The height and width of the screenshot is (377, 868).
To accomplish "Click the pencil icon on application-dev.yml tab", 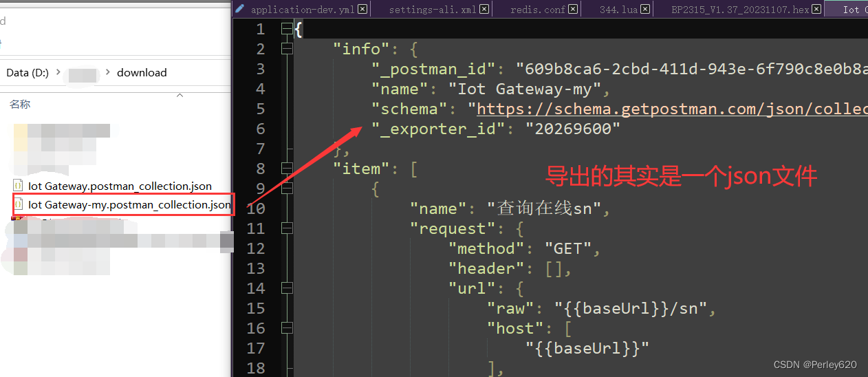I will click(240, 9).
